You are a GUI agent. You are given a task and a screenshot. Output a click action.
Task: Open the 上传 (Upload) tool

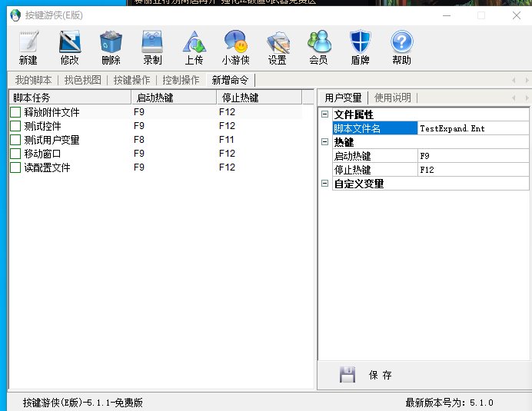194,42
